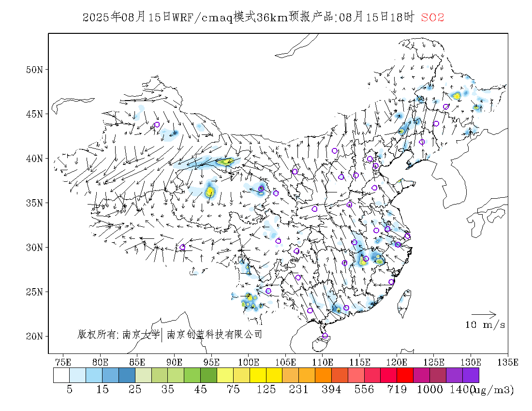
Task: Select the 95E longitude label
Action: point(211,362)
